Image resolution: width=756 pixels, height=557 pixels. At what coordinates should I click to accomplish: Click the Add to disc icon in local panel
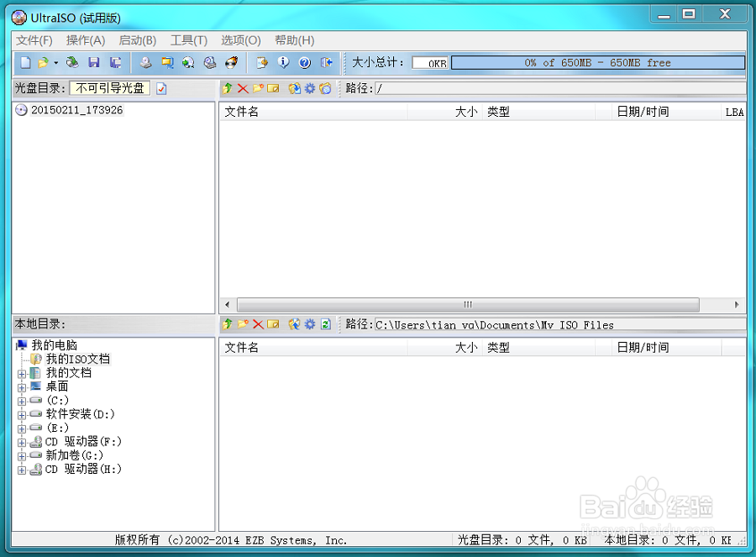[295, 324]
